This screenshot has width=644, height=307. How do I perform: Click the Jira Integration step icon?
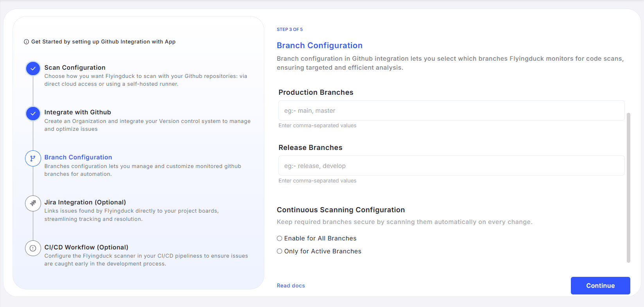[33, 203]
